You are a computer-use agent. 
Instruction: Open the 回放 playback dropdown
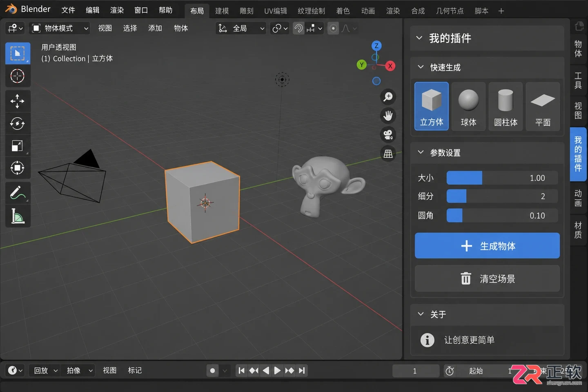46,371
